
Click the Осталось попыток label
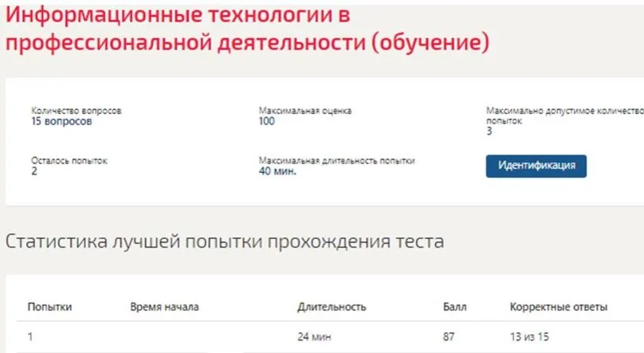tap(69, 160)
